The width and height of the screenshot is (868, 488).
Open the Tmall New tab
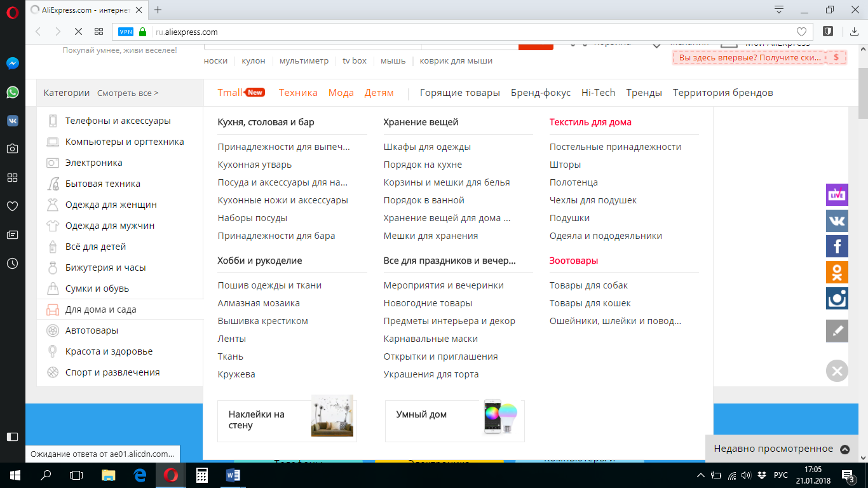tap(241, 93)
